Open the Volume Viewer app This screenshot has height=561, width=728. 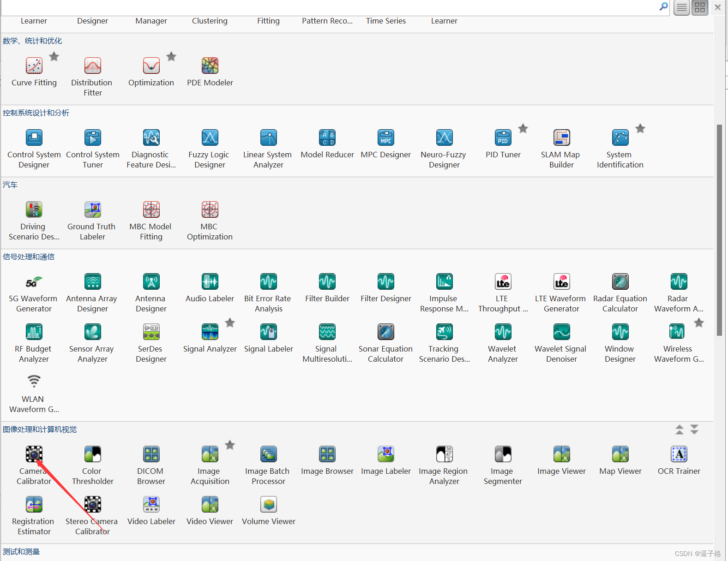click(269, 504)
